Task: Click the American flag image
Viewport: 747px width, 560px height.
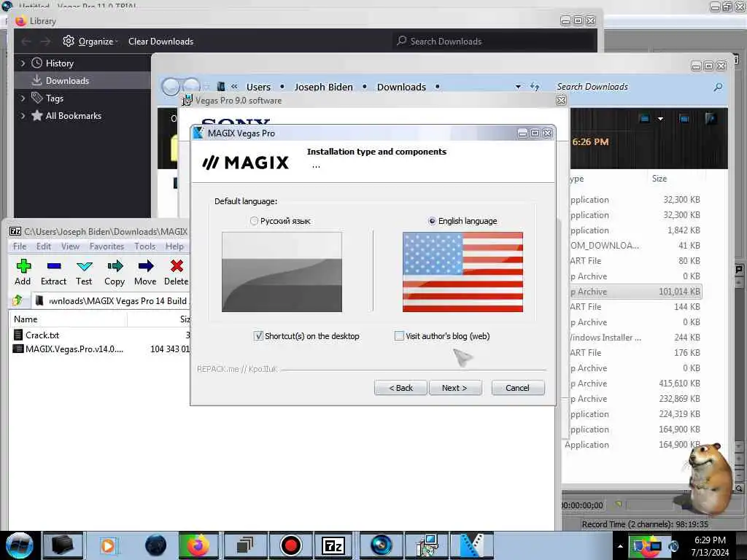Action: (462, 272)
